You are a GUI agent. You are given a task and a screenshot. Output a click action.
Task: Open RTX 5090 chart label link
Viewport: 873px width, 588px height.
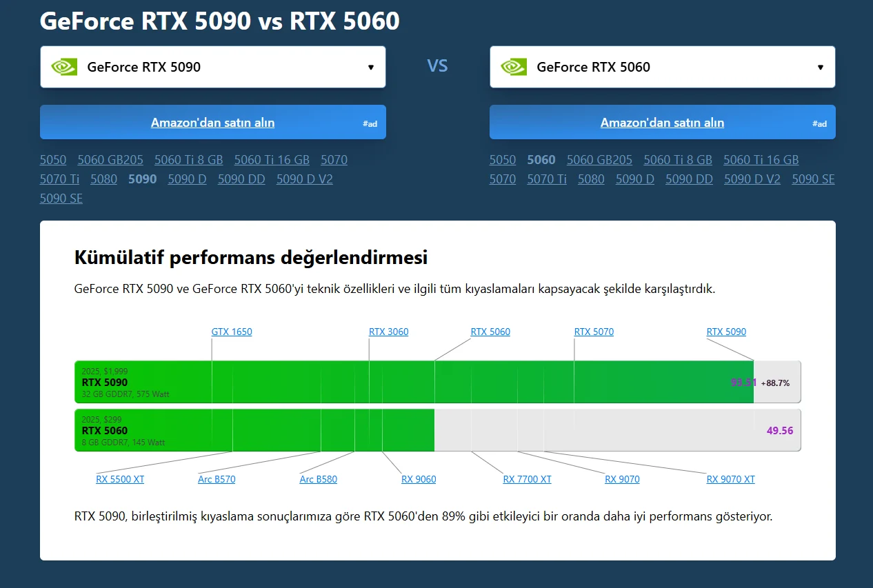click(x=726, y=332)
